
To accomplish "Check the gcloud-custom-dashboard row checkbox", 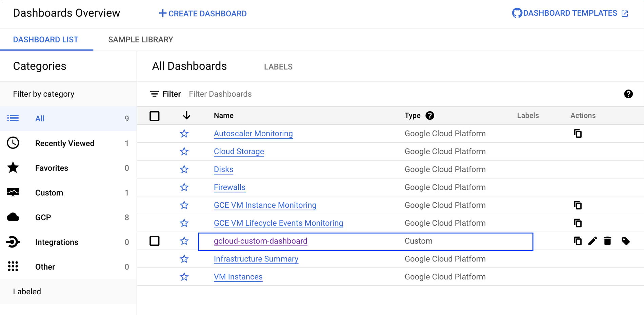I will tap(155, 241).
